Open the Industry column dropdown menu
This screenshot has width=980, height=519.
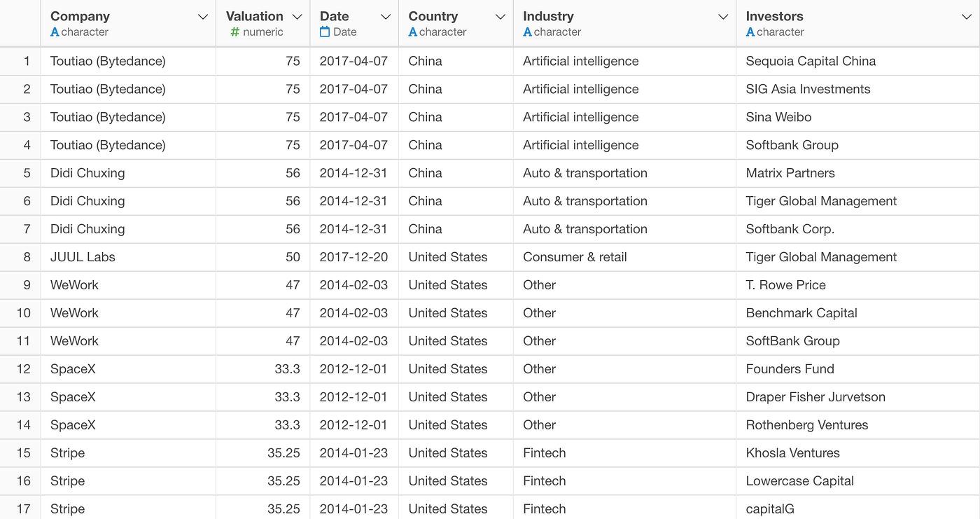point(722,16)
